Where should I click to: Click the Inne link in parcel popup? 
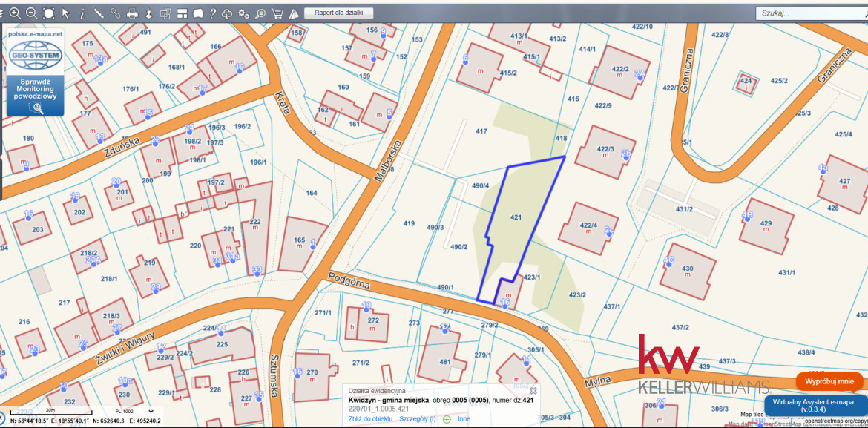click(464, 419)
